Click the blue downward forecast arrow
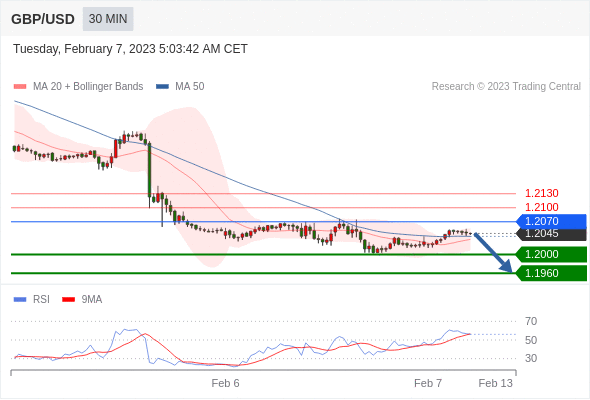The image size is (590, 400). (x=493, y=252)
